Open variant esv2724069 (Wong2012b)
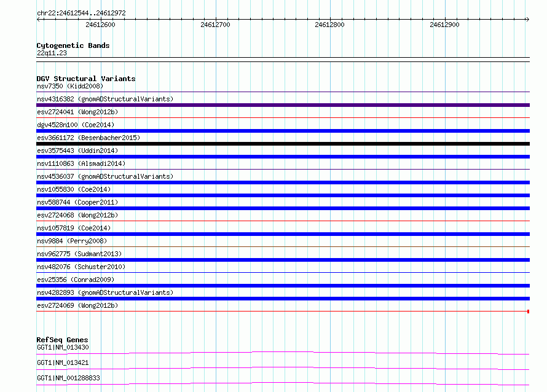This screenshot has height=392, width=547. [x=77, y=305]
